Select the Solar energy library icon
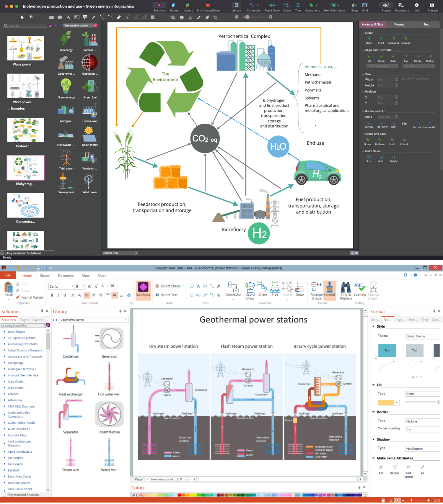The width and height of the screenshot is (443, 504). click(89, 136)
